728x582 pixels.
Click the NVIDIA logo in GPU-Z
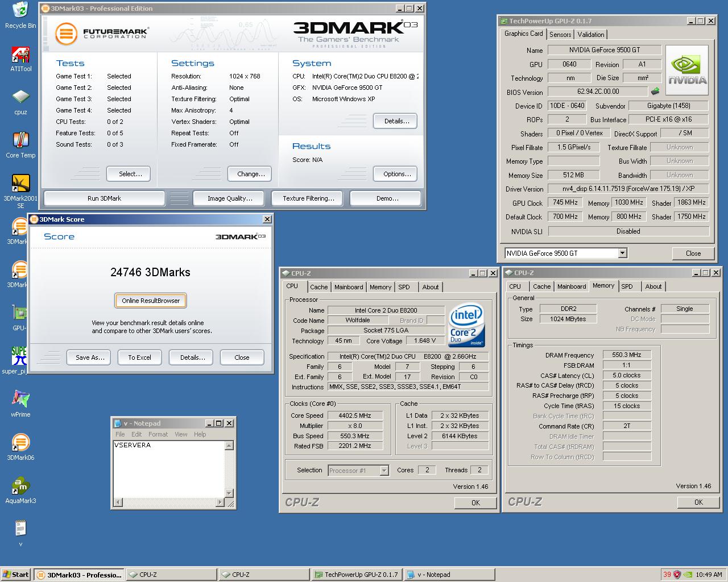coord(687,70)
